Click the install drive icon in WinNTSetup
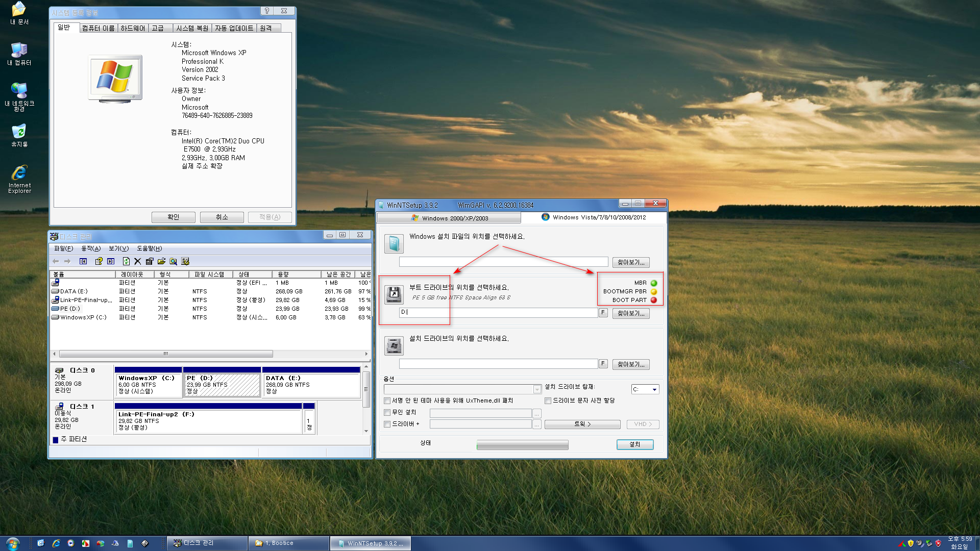This screenshot has height=551, width=980. (394, 346)
